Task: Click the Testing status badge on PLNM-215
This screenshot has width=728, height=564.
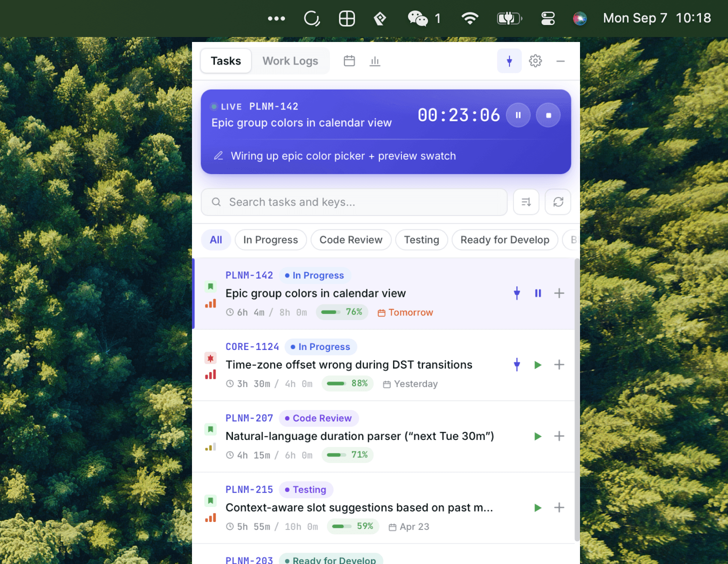Action: [x=306, y=490]
